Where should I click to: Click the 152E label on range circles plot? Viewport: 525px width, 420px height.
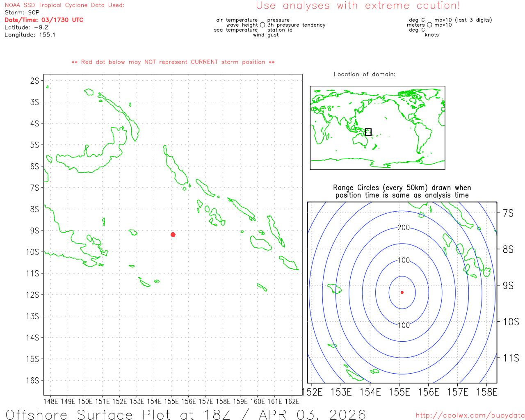point(313,392)
